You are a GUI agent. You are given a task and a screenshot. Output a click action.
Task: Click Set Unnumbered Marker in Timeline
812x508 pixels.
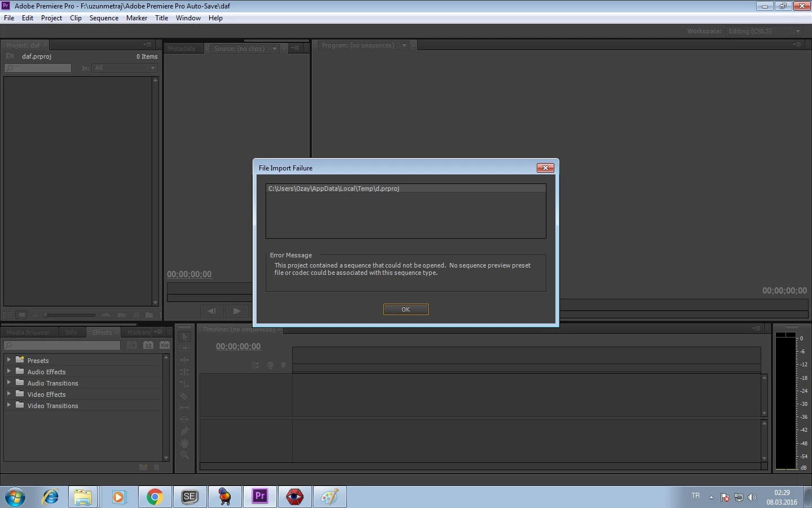[284, 365]
